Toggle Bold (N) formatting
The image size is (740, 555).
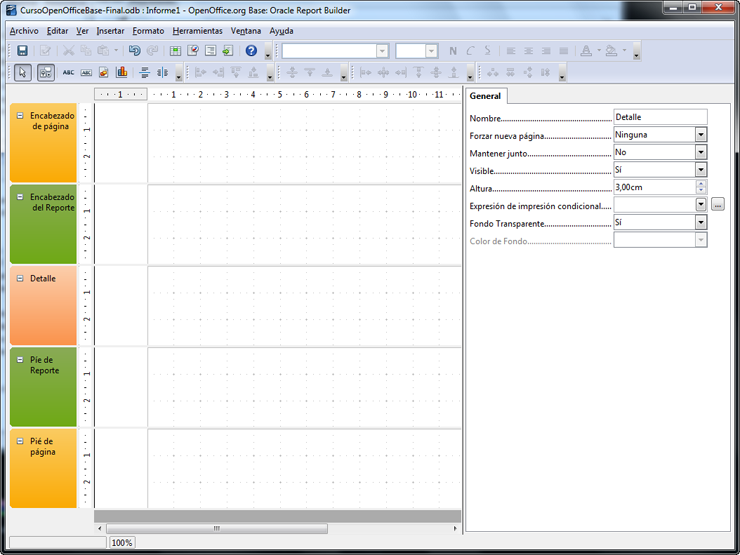click(453, 50)
